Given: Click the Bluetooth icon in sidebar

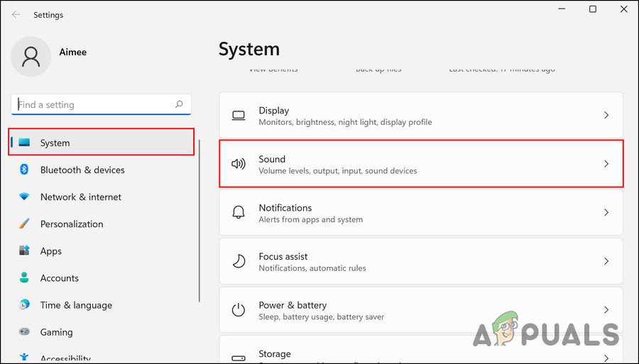Looking at the screenshot, I should (24, 170).
